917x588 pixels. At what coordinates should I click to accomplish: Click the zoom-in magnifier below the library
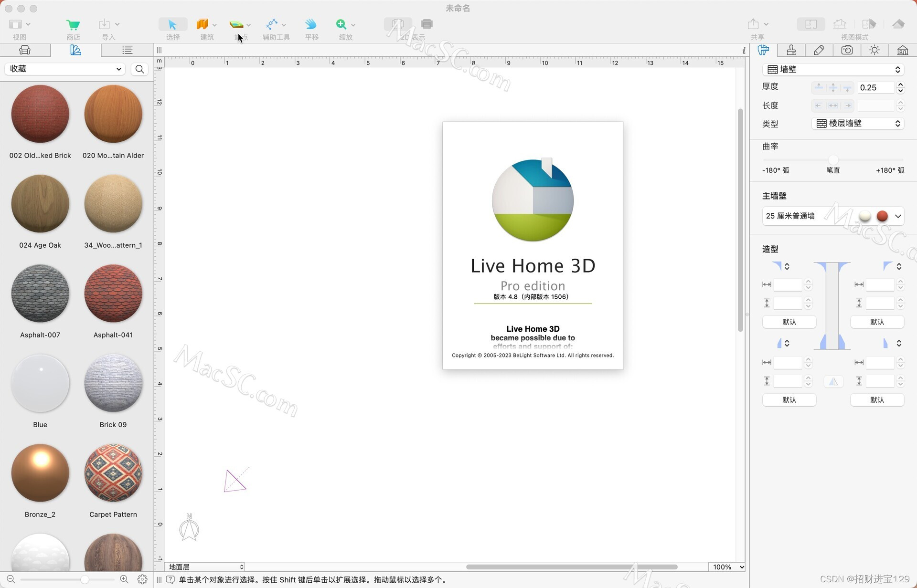[x=124, y=579]
